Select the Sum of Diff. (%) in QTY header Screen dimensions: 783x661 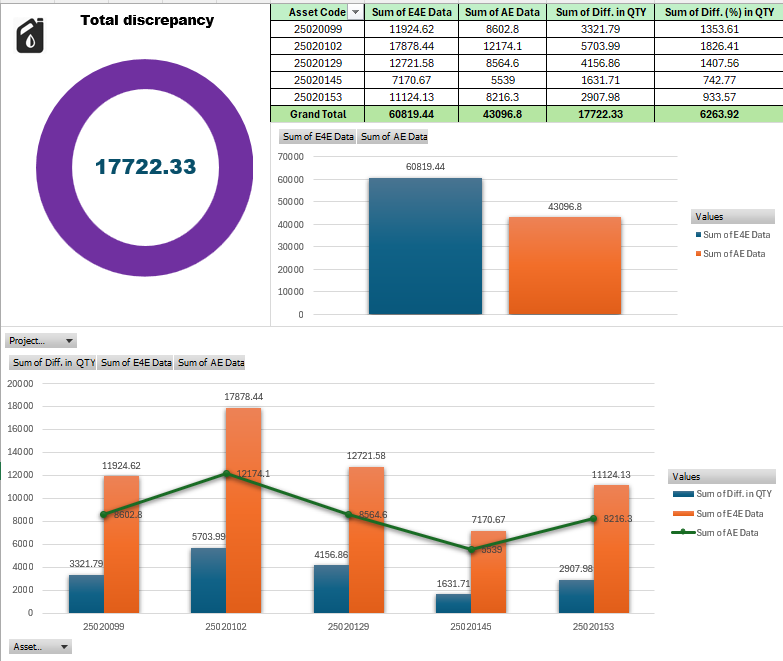click(719, 12)
